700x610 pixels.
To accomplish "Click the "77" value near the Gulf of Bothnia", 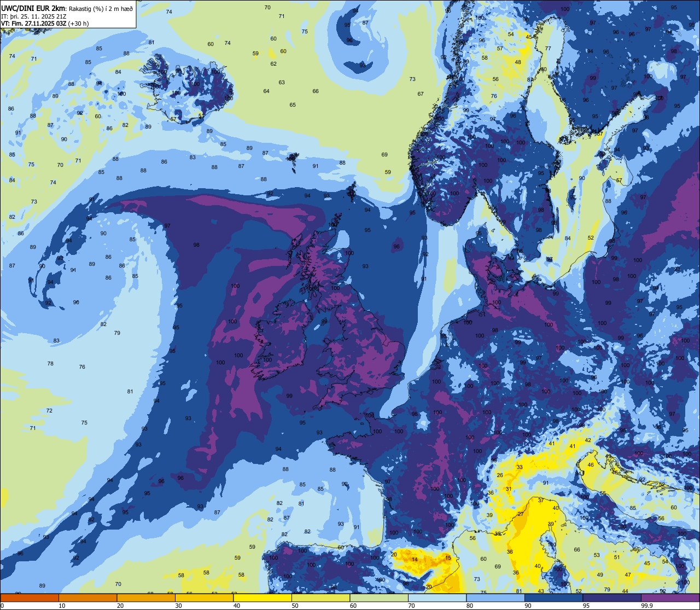I will (548, 48).
